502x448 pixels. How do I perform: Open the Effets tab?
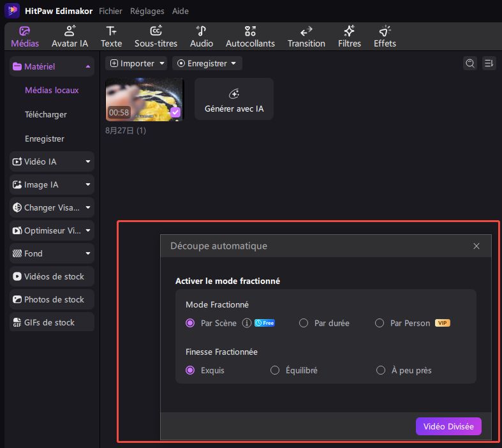385,37
